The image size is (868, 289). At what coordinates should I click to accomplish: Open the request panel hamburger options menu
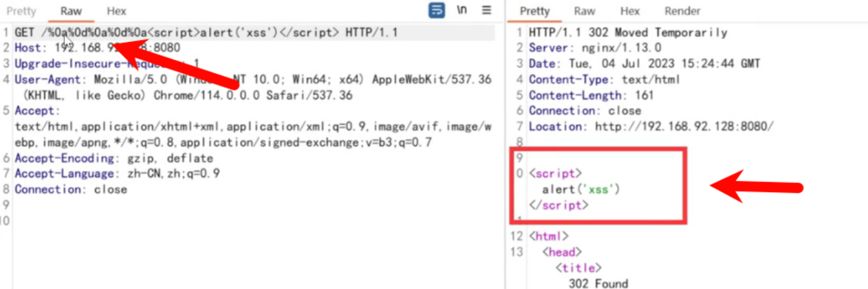486,10
